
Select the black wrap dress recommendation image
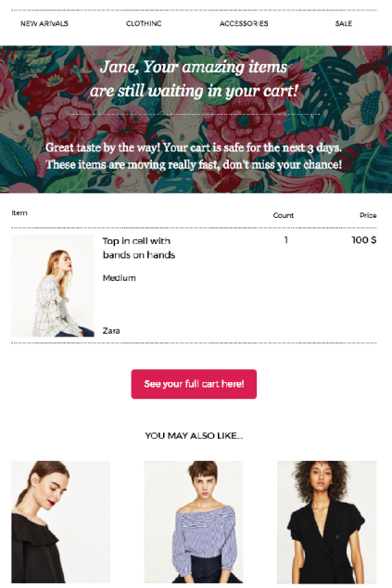click(x=327, y=522)
